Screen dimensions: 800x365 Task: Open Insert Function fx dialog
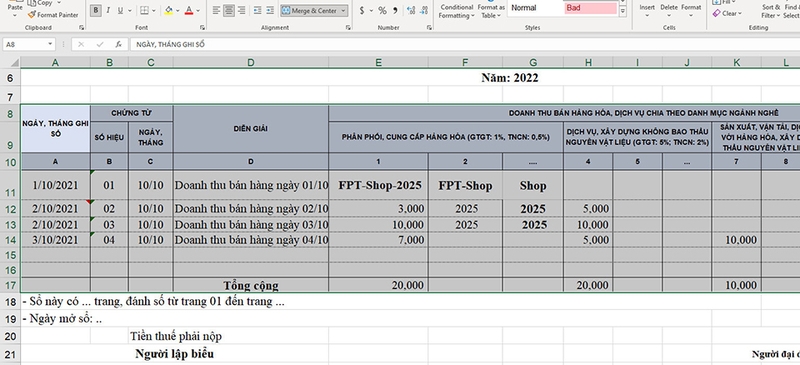pos(118,44)
